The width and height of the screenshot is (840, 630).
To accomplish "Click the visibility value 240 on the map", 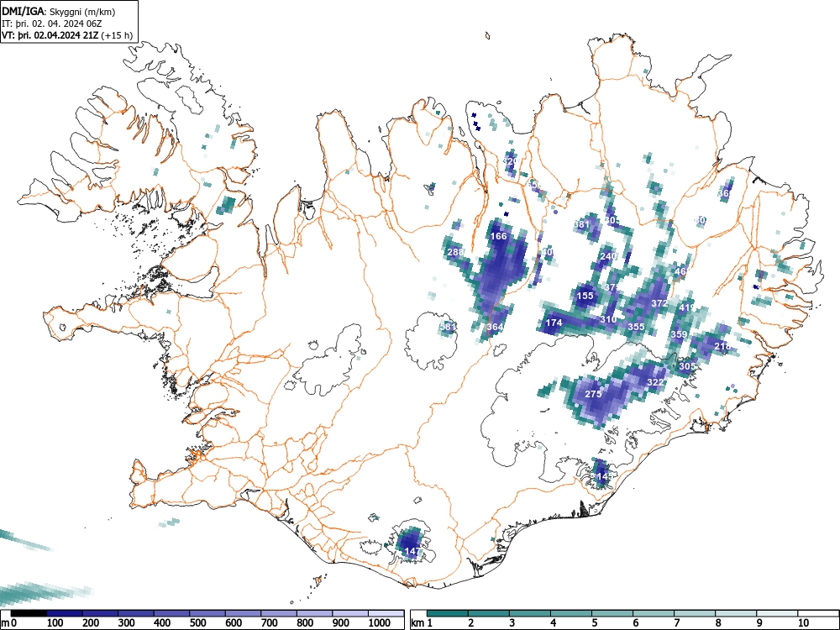I will point(608,256).
